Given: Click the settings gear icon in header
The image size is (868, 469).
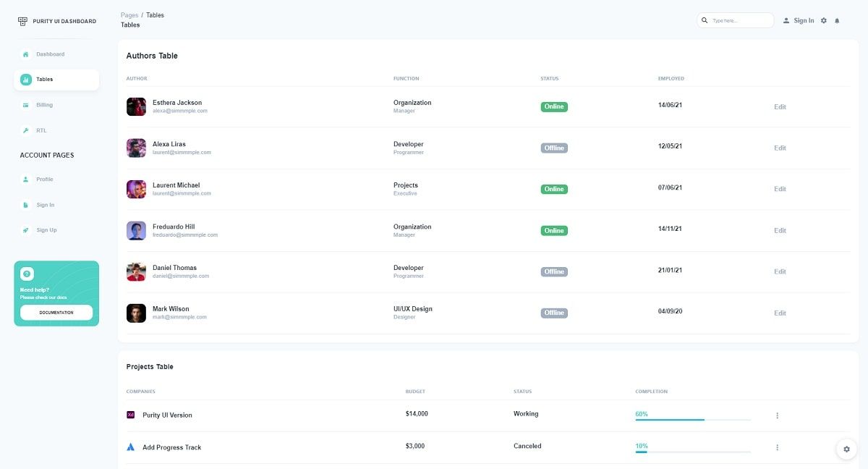Looking at the screenshot, I should click(x=823, y=20).
